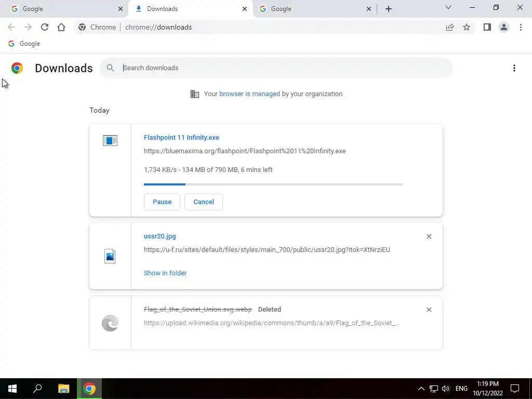The height and width of the screenshot is (399, 532).
Task: Close the first Google tab
Action: tap(121, 9)
